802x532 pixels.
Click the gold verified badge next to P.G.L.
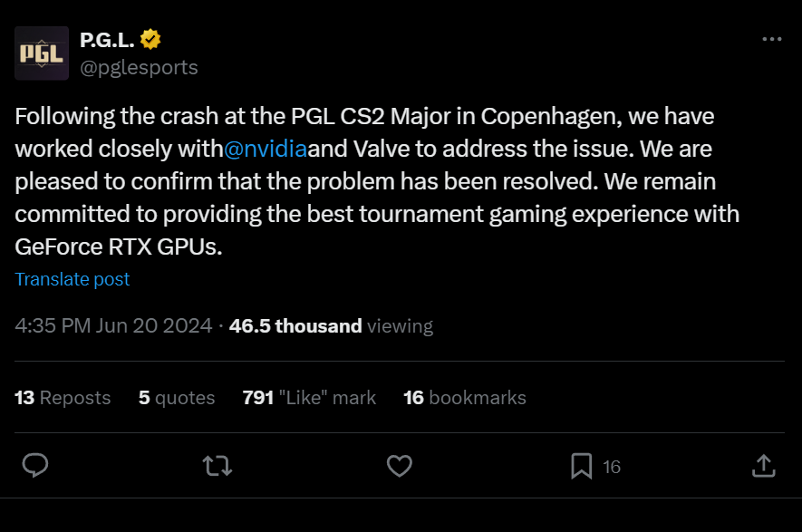click(x=150, y=39)
